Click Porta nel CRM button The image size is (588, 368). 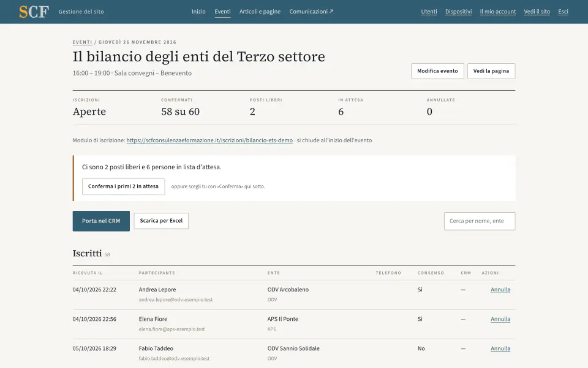[x=101, y=221]
